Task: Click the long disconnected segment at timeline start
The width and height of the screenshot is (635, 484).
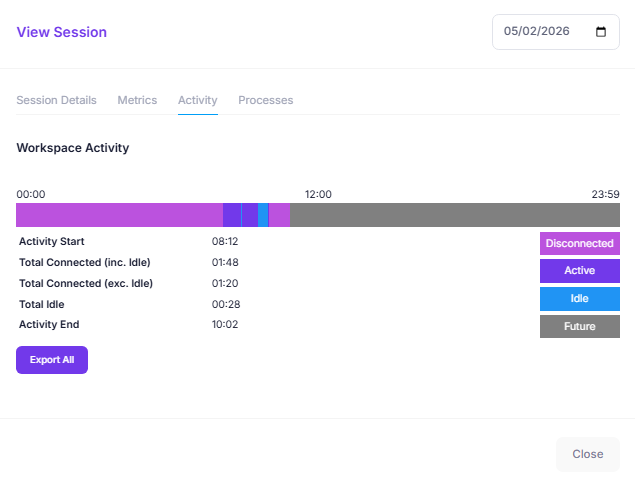Action: click(118, 215)
